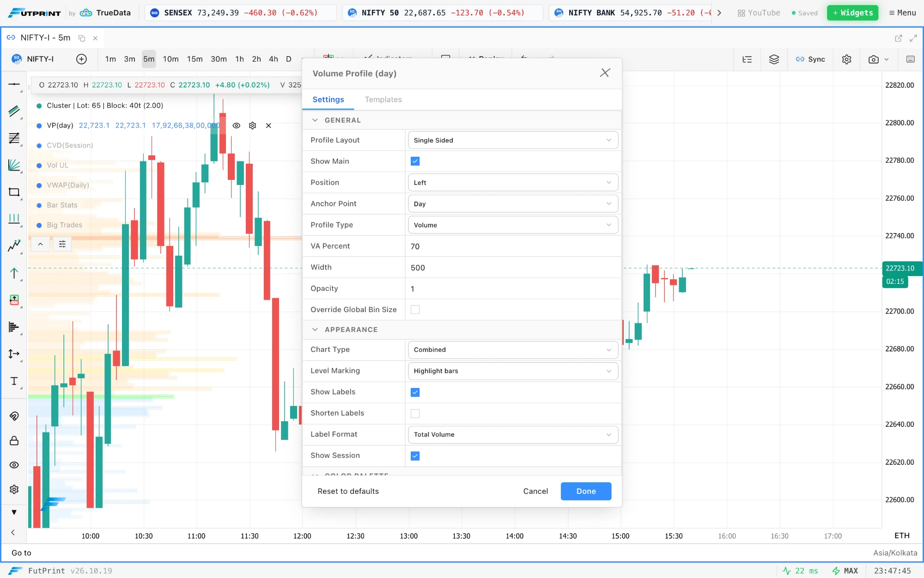Open indicator list options sliders icon

tap(62, 244)
